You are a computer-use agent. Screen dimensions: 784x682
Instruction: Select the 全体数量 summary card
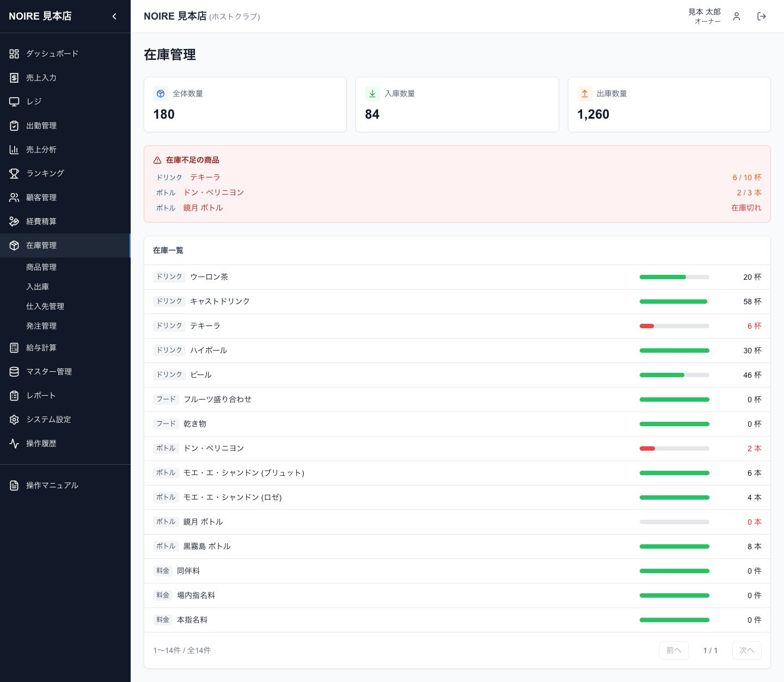245,105
